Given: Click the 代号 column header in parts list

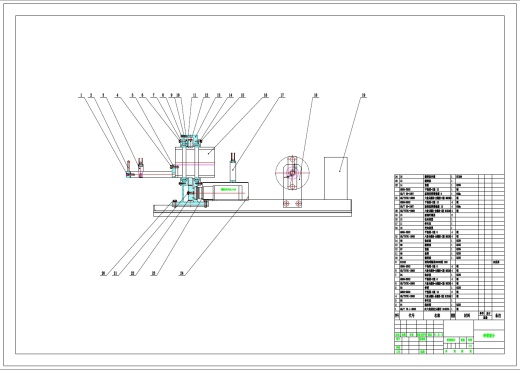Looking at the screenshot, I should pos(412,315).
